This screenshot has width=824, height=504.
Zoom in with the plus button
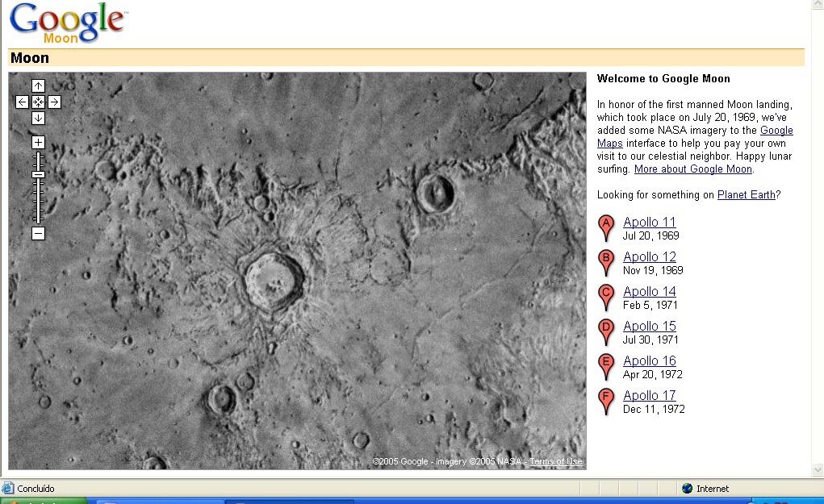coord(38,142)
